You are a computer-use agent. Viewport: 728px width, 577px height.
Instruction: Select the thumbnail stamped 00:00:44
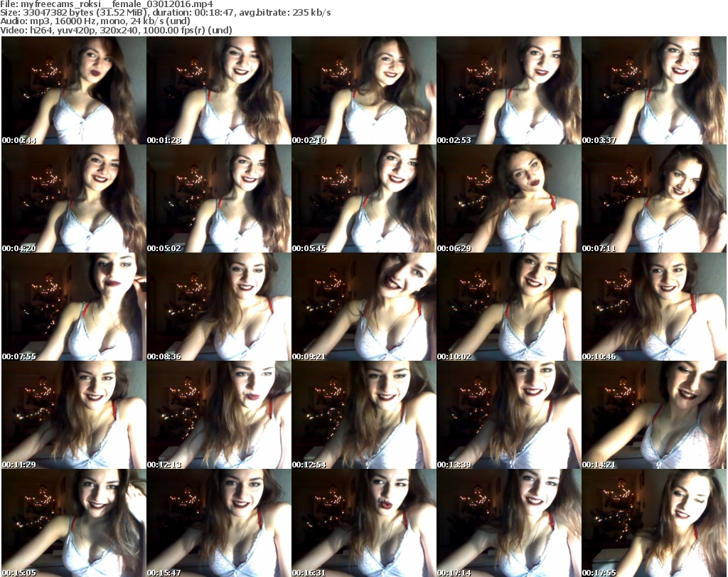click(x=74, y=90)
